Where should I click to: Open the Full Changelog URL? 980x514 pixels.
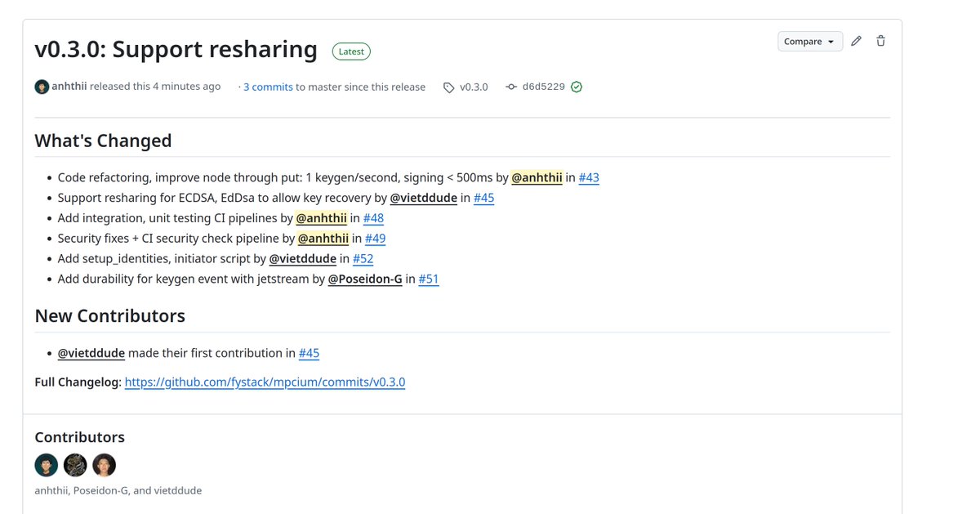tap(265, 382)
